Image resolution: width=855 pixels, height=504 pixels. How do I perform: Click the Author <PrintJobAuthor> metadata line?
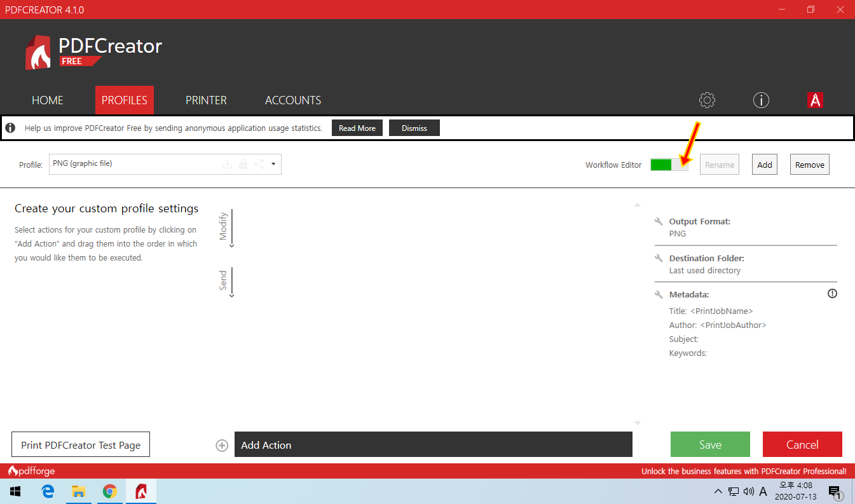[x=718, y=325]
